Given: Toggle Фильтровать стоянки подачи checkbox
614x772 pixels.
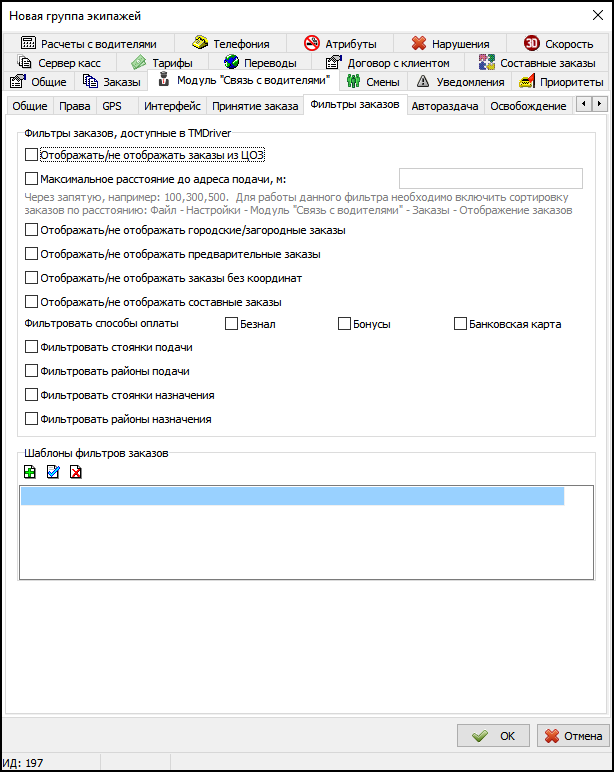Looking at the screenshot, I should (x=31, y=348).
